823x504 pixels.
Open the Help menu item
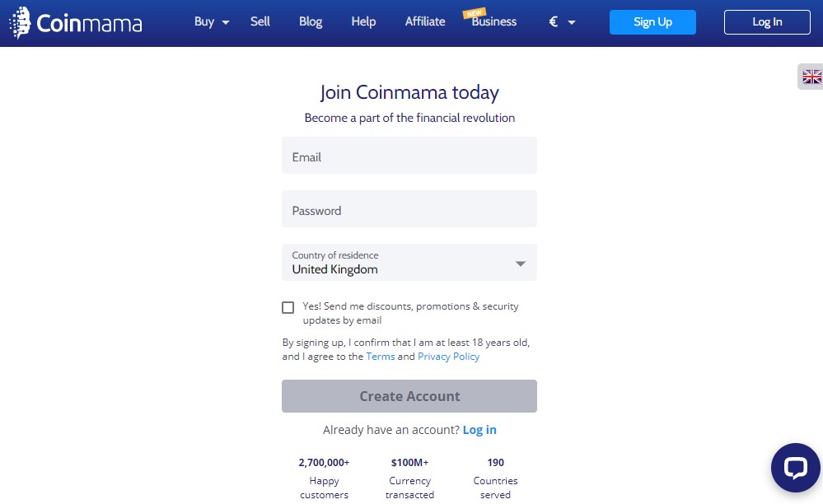coord(363,21)
